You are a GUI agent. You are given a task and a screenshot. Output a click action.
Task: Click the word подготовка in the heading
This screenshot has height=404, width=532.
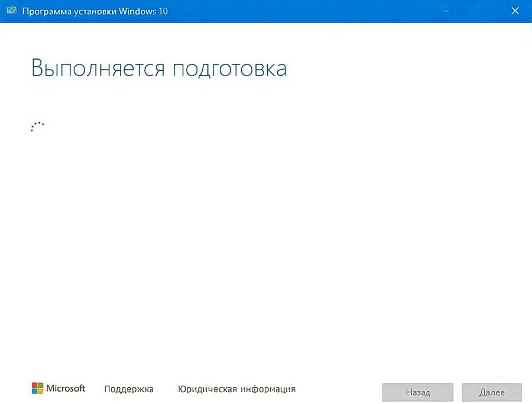click(x=230, y=68)
